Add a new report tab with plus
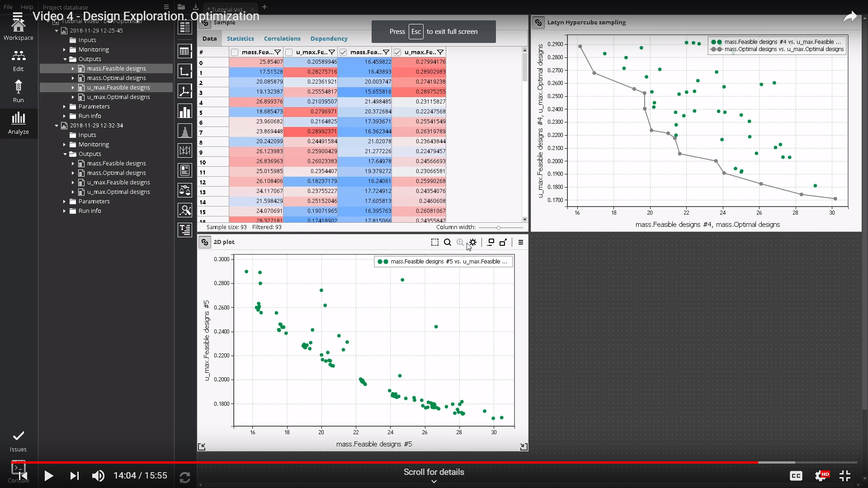 coord(264,7)
